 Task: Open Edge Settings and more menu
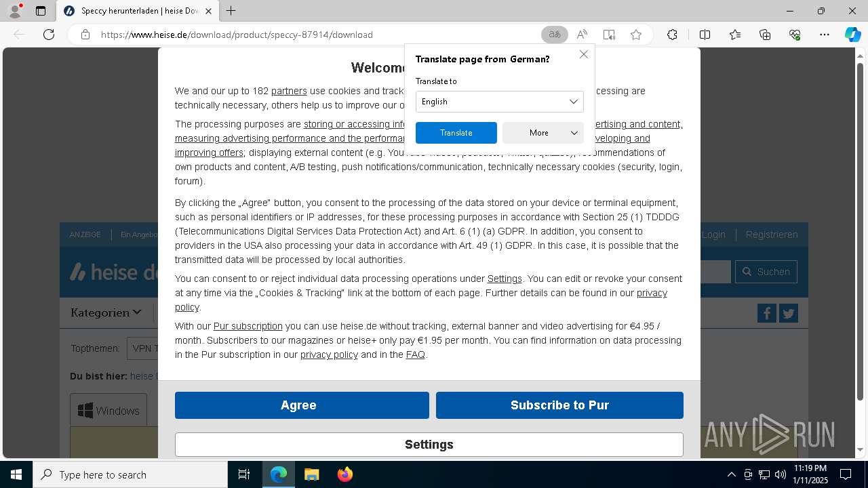pos(825,35)
